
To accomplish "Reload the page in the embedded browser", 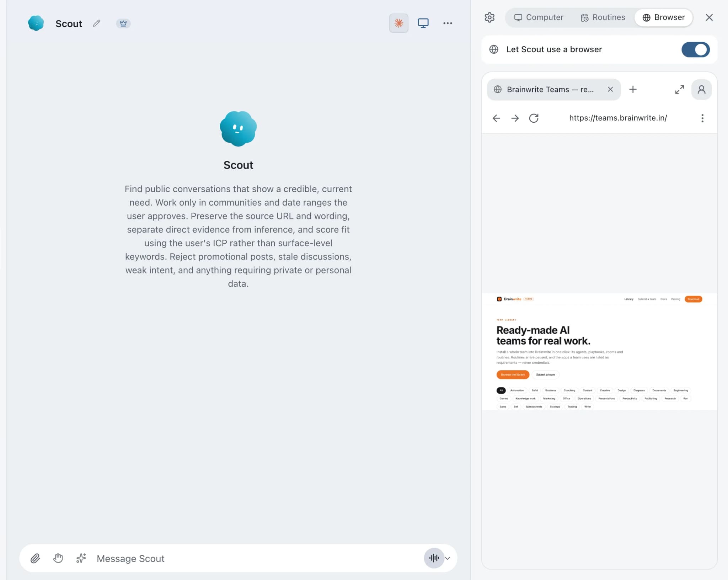I will coord(534,118).
